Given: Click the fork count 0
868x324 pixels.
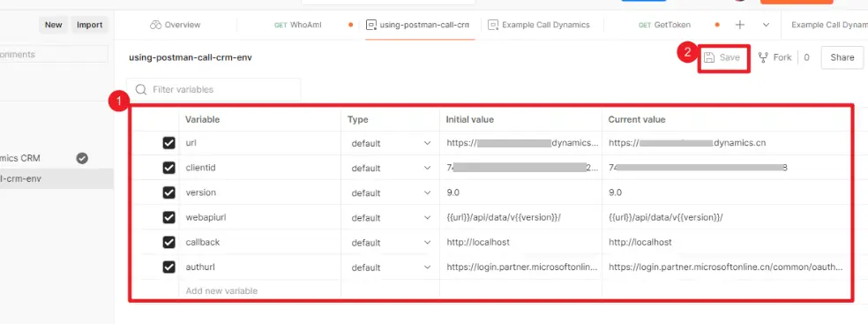Looking at the screenshot, I should point(806,57).
